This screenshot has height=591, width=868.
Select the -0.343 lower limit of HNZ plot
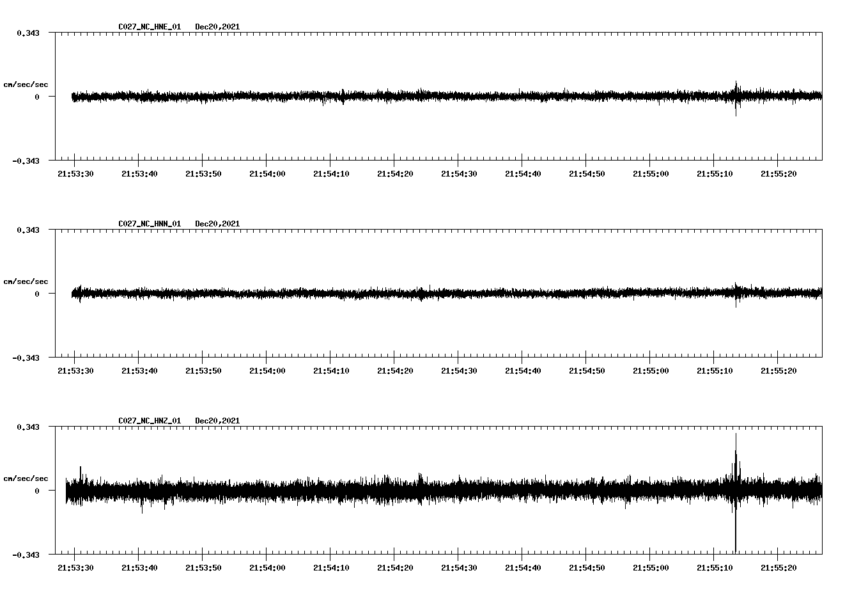coord(26,555)
